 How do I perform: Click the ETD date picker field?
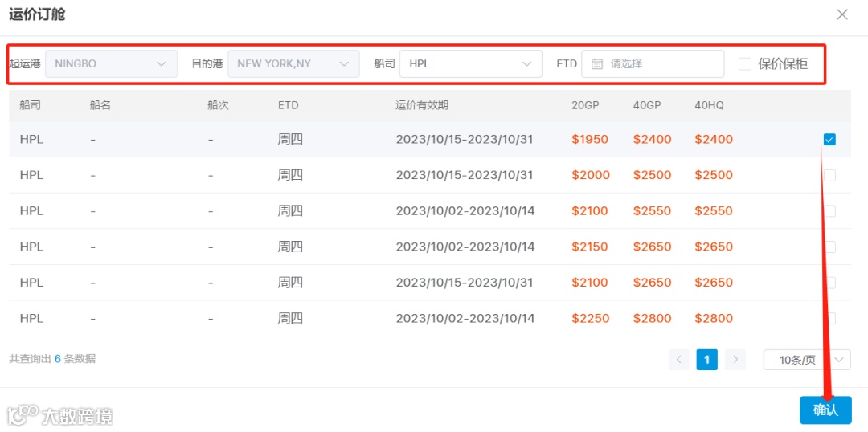pyautogui.click(x=653, y=63)
